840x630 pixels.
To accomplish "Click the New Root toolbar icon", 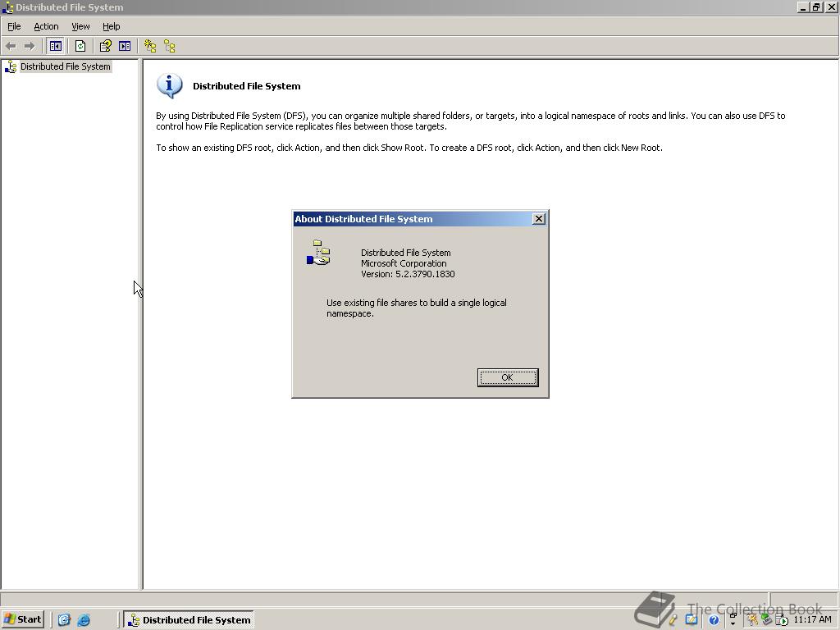I will tap(150, 46).
